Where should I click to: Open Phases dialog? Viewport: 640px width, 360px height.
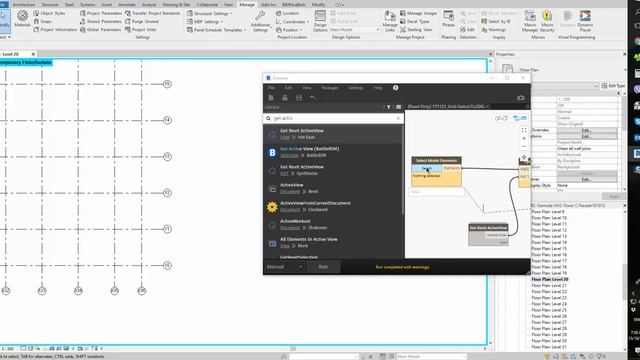pos(448,19)
